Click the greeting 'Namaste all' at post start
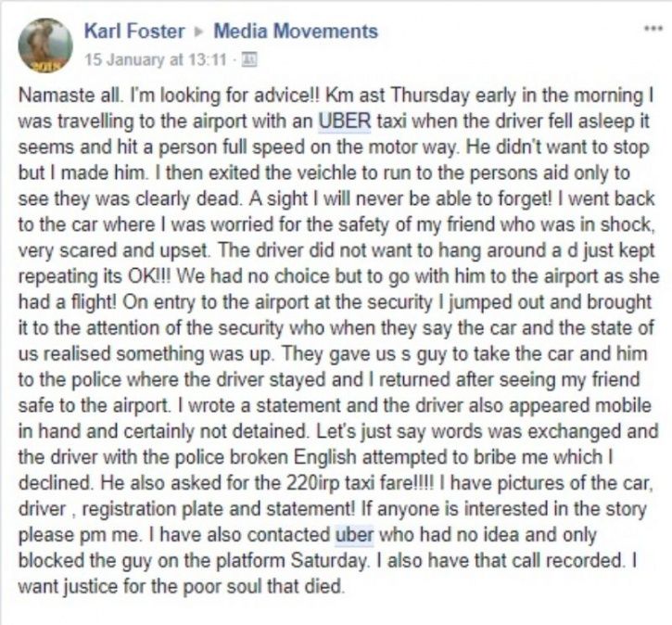The image size is (672, 625). pos(70,96)
